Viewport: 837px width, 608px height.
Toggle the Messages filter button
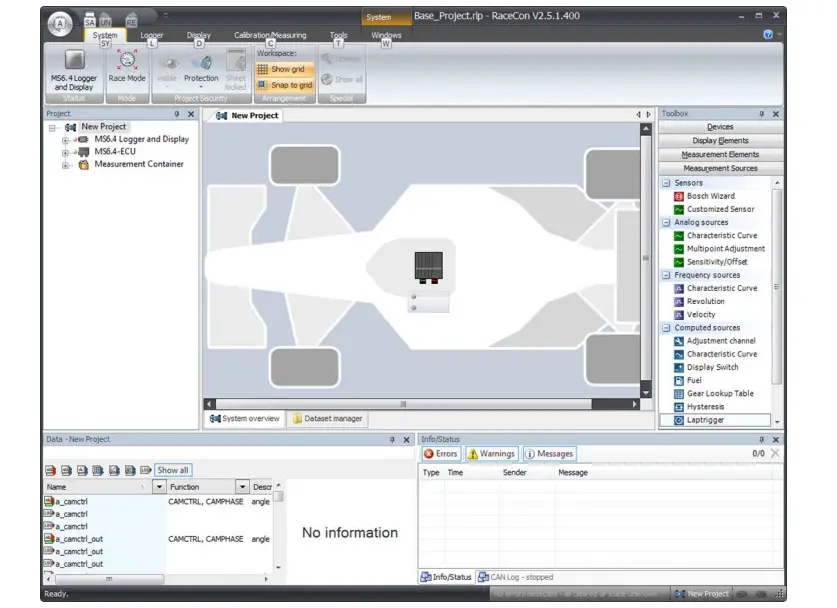pyautogui.click(x=549, y=454)
